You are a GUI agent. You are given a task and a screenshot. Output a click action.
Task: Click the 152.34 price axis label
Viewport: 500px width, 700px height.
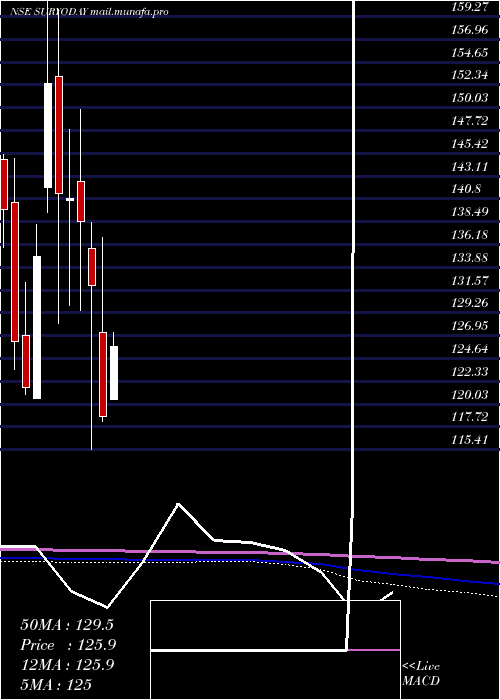[470, 75]
